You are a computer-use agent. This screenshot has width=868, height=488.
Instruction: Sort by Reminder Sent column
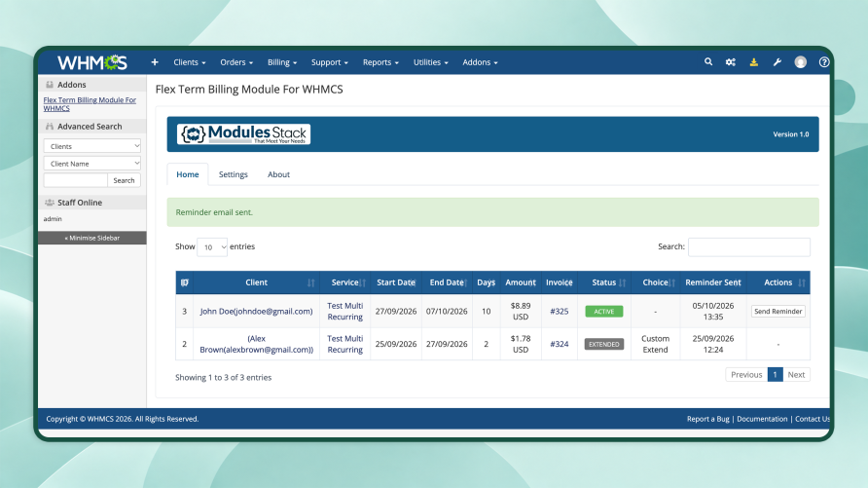(713, 282)
